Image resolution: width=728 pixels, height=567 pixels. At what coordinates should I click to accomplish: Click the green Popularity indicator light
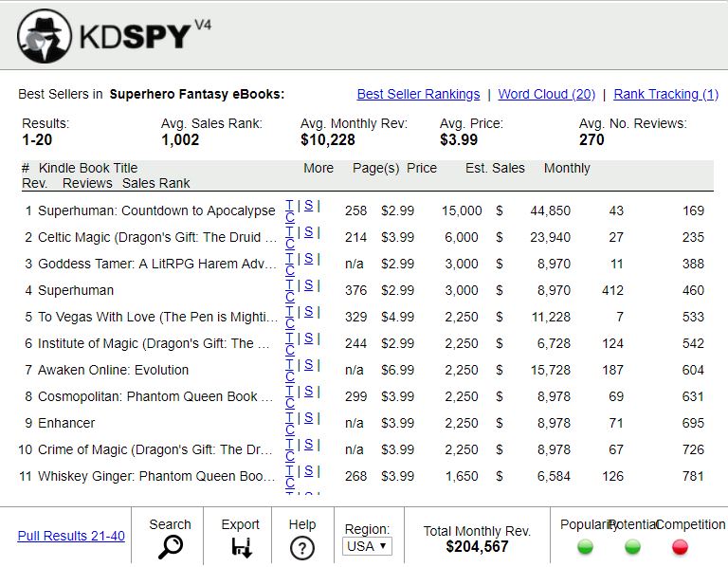tap(585, 546)
